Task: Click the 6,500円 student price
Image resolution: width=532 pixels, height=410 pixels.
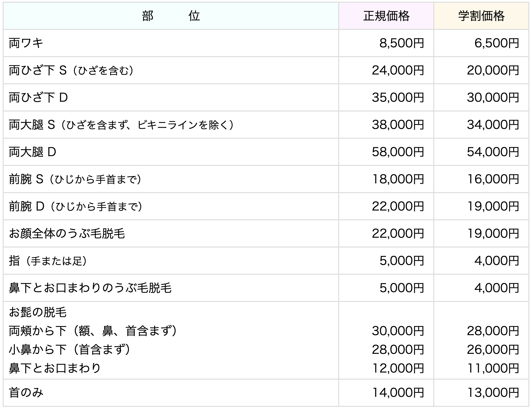Action: pyautogui.click(x=497, y=43)
